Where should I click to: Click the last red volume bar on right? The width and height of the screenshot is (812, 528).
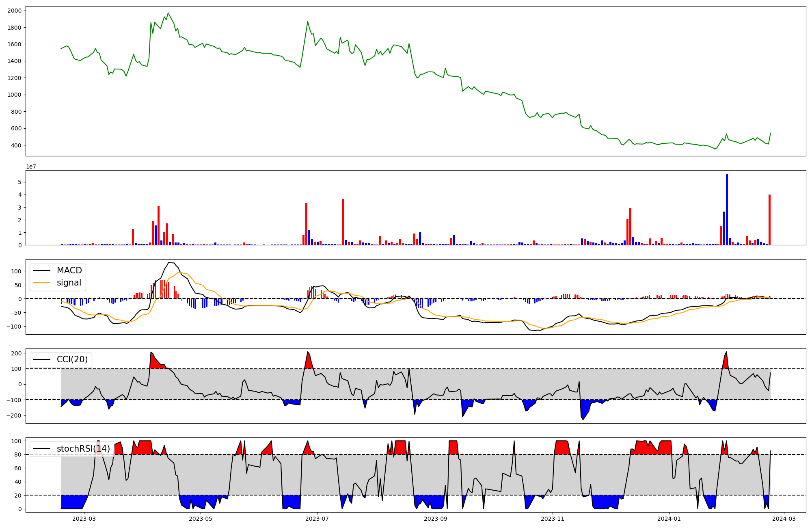coord(769,220)
